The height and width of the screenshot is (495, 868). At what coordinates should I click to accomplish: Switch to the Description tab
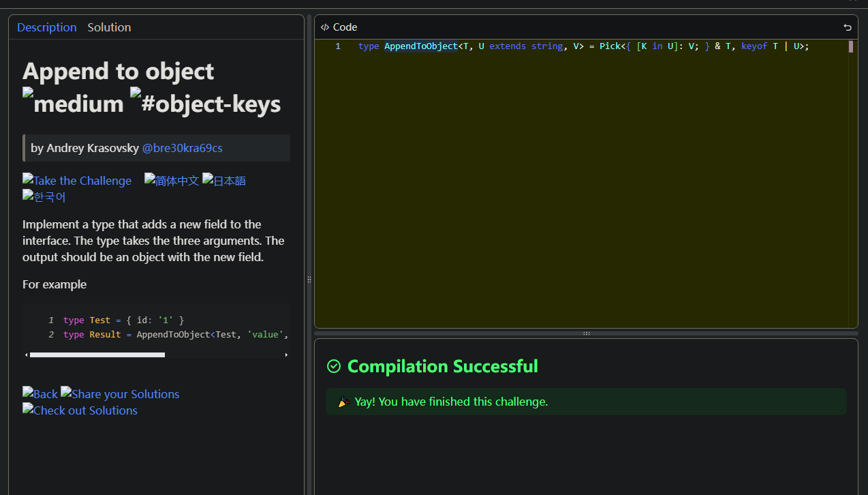(47, 27)
